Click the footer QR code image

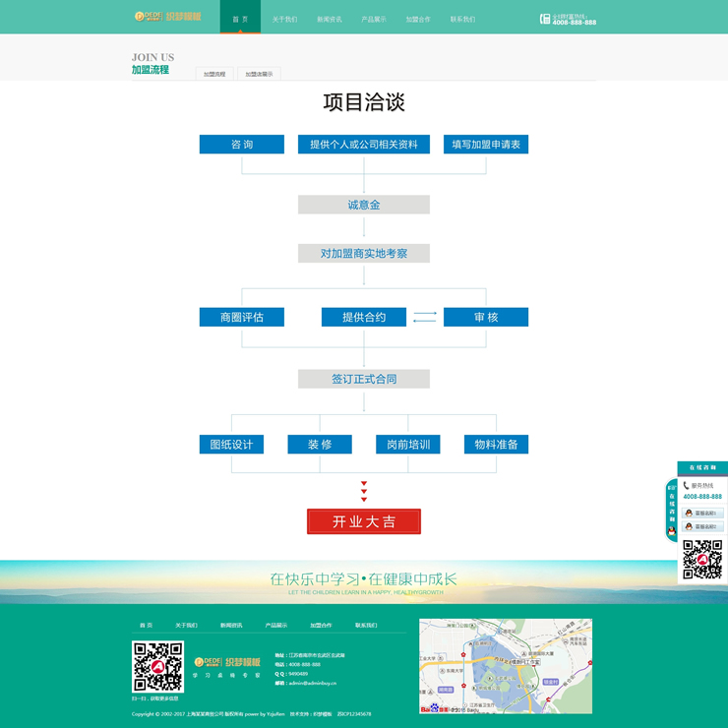157,667
